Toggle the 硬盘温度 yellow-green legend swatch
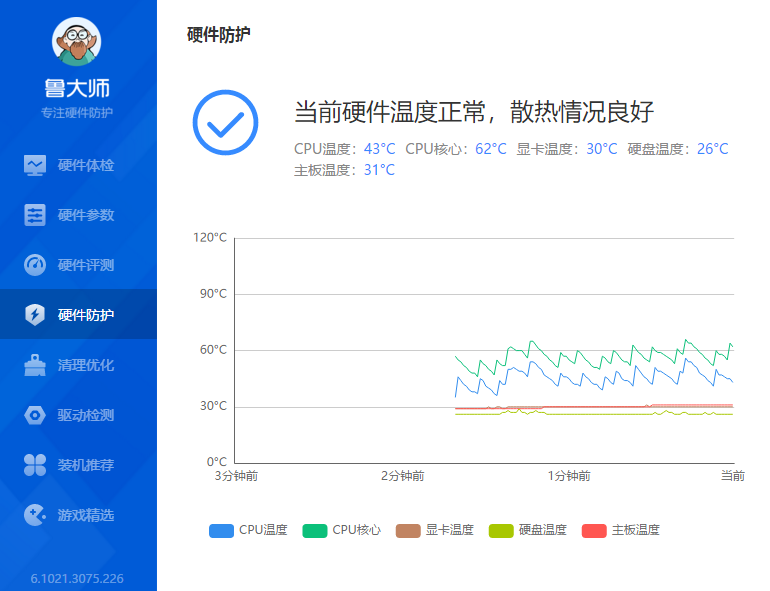The height and width of the screenshot is (591, 770). [x=501, y=531]
